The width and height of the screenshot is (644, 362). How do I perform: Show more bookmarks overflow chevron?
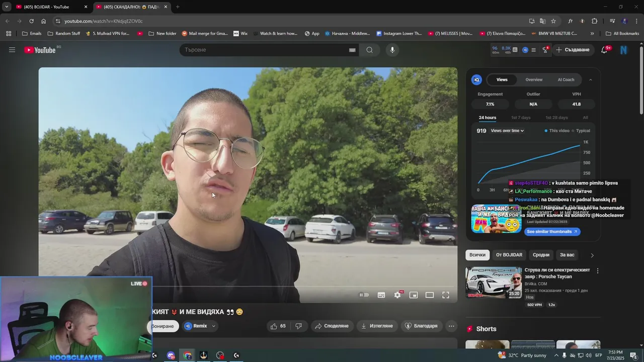tap(592, 34)
